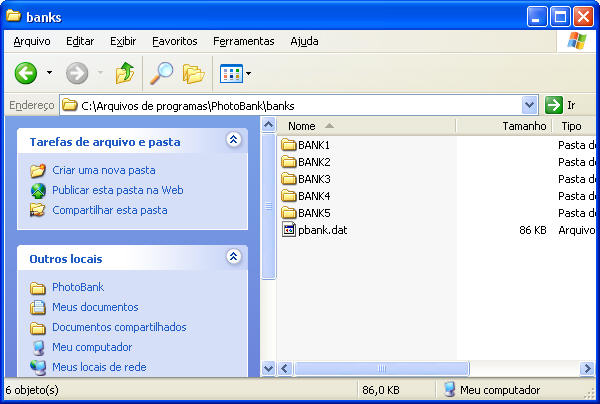Image resolution: width=600 pixels, height=404 pixels.
Task: Select the BANK1 folder name
Action: click(314, 145)
